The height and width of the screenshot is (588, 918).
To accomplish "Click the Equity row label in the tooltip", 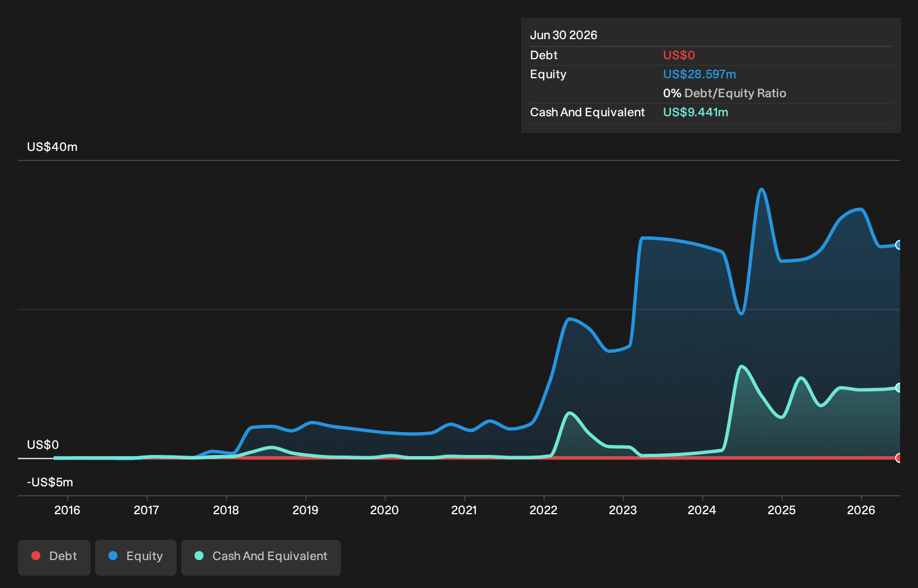I will 548,74.
